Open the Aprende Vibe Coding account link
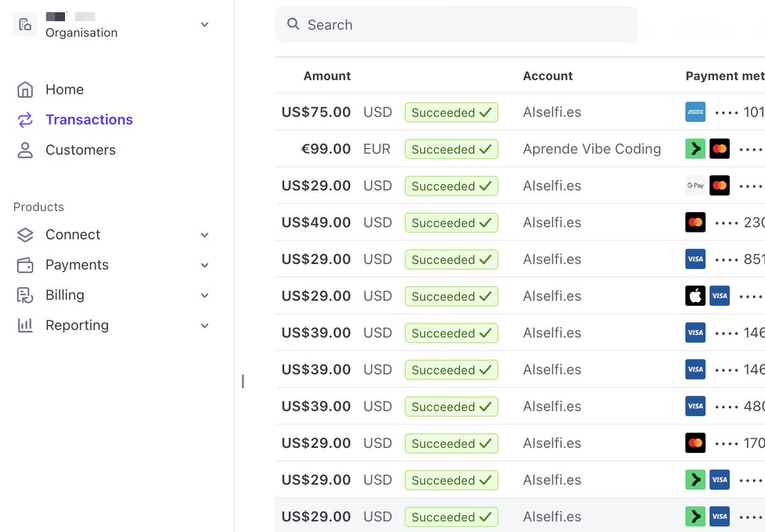Viewport: 765px width, 532px height. click(x=592, y=148)
